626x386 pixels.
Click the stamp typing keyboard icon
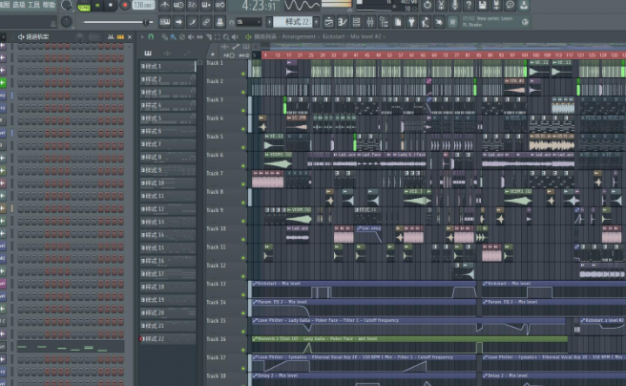[x=220, y=22]
